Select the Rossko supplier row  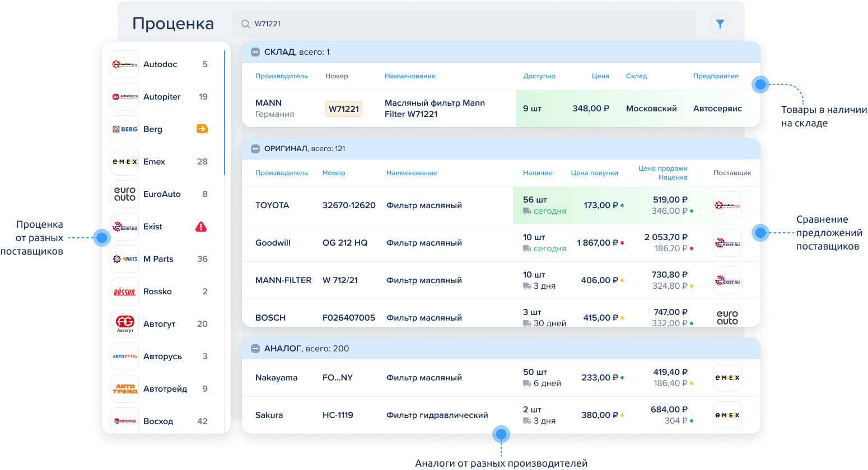pyautogui.click(x=163, y=292)
